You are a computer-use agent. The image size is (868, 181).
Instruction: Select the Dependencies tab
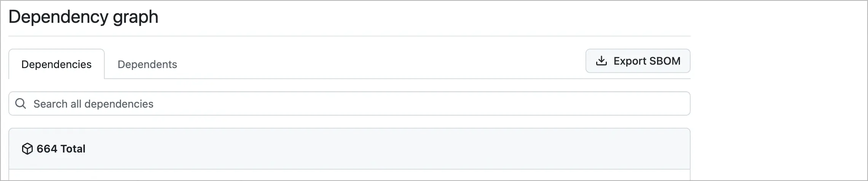pos(56,64)
